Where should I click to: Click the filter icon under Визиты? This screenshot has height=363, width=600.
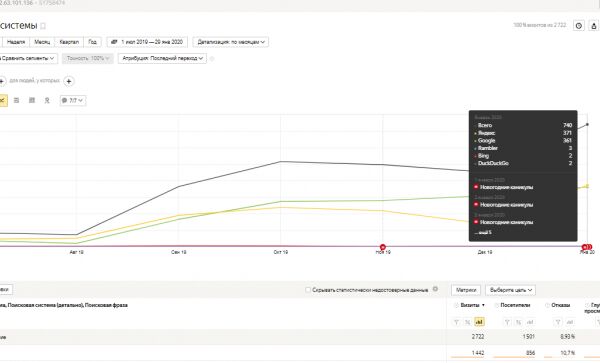pos(456,322)
